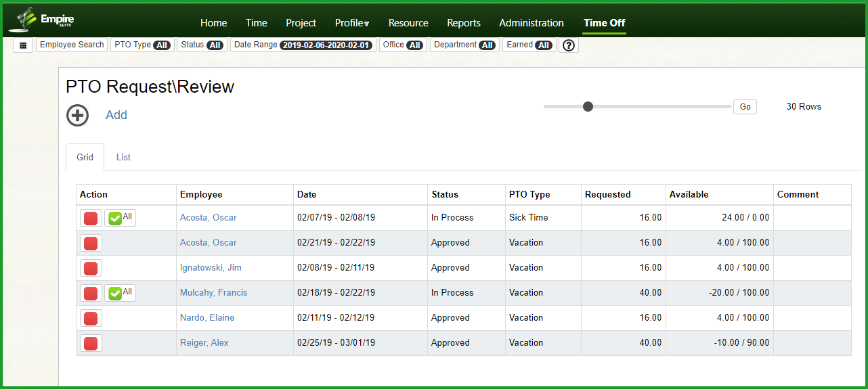Click the Go button
The height and width of the screenshot is (389, 868).
(745, 107)
